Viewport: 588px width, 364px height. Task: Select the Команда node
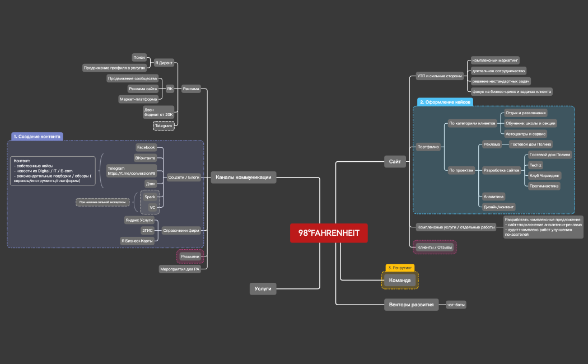pos(400,279)
